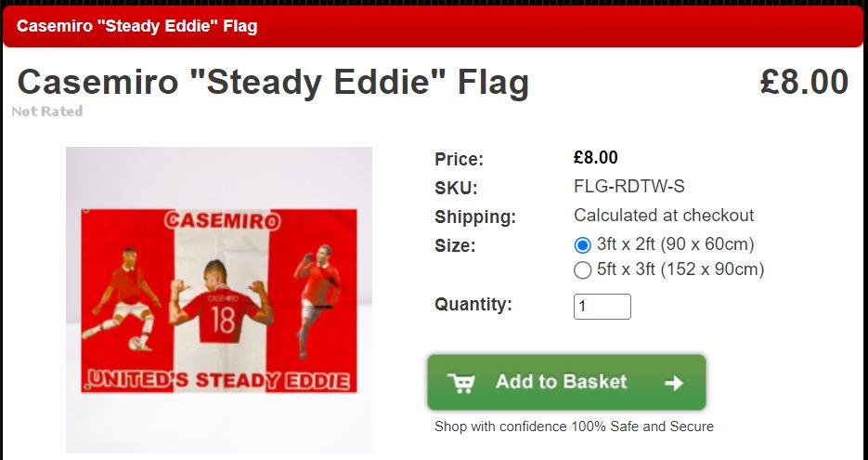Click the "Shipping:" field label
Viewport: 868px width, 460px height.
tap(474, 217)
